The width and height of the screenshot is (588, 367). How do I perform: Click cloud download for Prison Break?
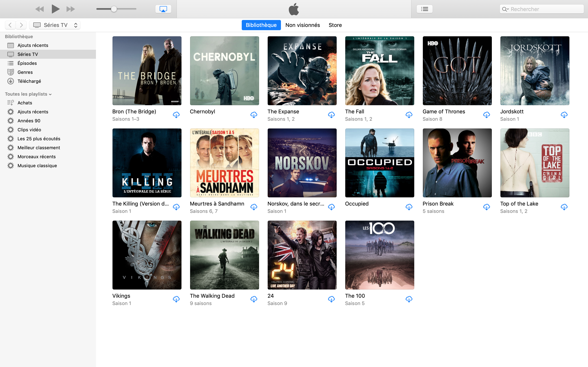pyautogui.click(x=486, y=207)
